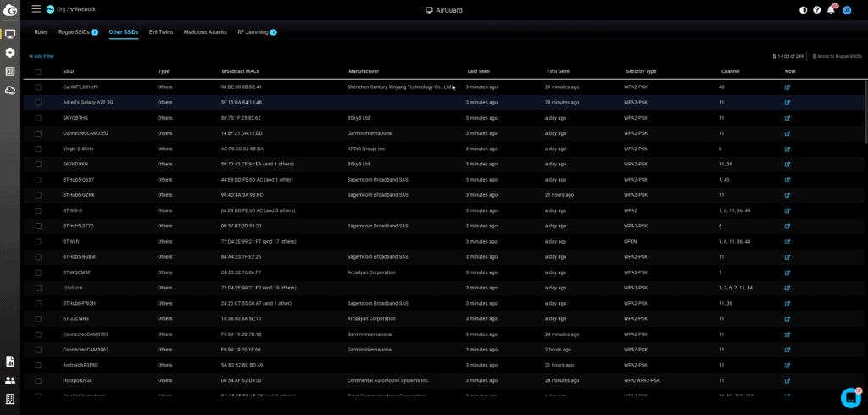Edit the note for CarWiFi_0d16f9
The width and height of the screenshot is (868, 415).
click(x=787, y=87)
